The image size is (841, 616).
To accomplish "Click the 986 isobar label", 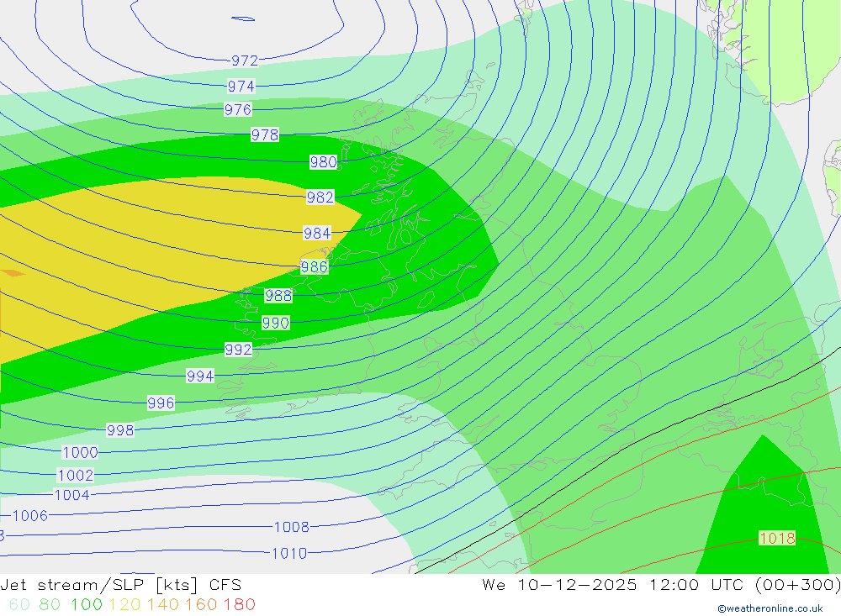I will [x=314, y=267].
